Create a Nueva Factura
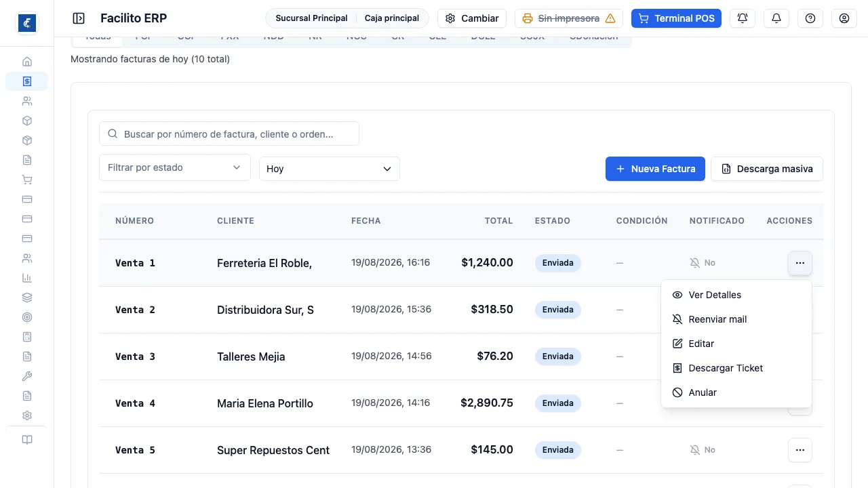 (x=655, y=169)
